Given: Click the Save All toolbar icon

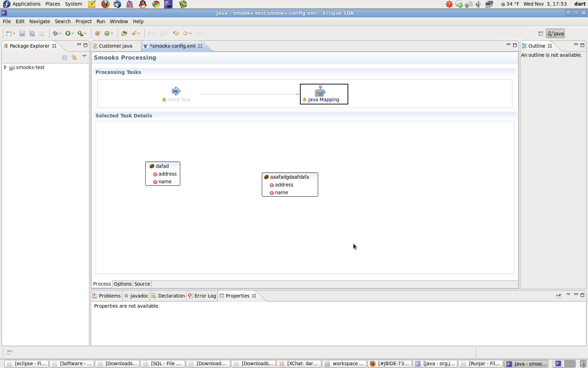Looking at the screenshot, I should (32, 34).
